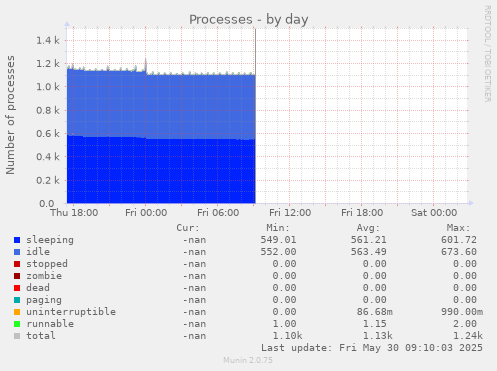Image resolution: width=497 pixels, height=371 pixels.
Task: Click the '0.4 k' y-axis label
Action: click(x=48, y=157)
